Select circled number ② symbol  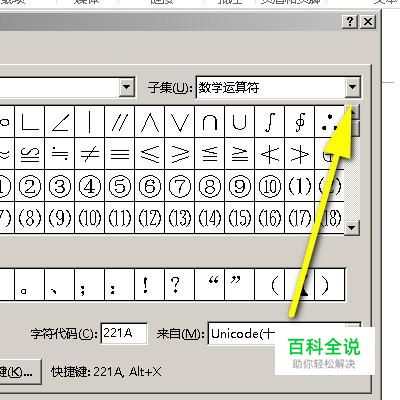30,186
